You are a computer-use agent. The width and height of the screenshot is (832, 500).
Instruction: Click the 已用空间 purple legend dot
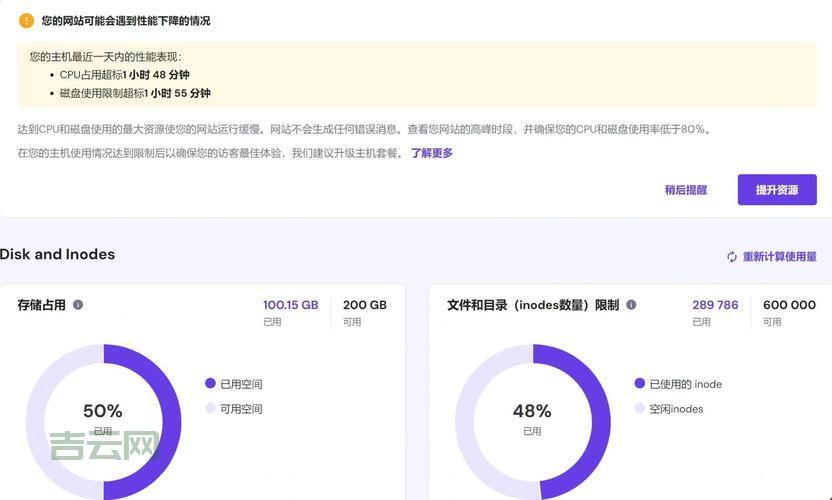click(x=210, y=383)
